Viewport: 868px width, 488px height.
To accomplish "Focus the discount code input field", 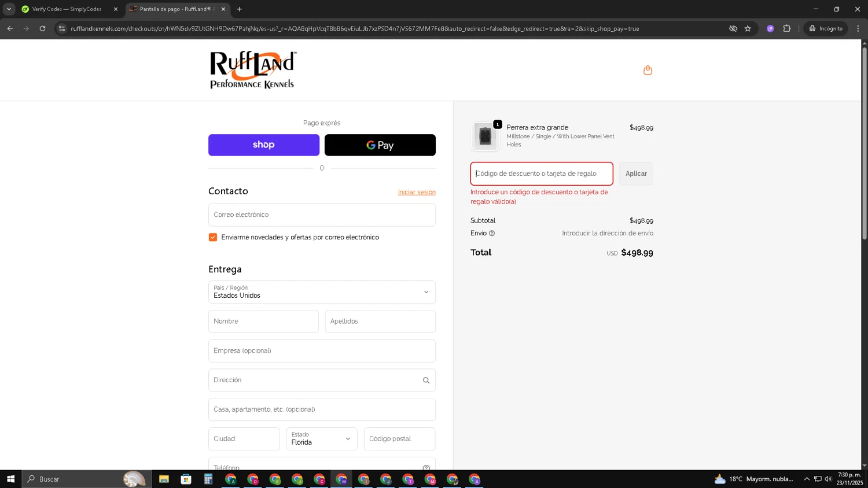I will [x=542, y=173].
